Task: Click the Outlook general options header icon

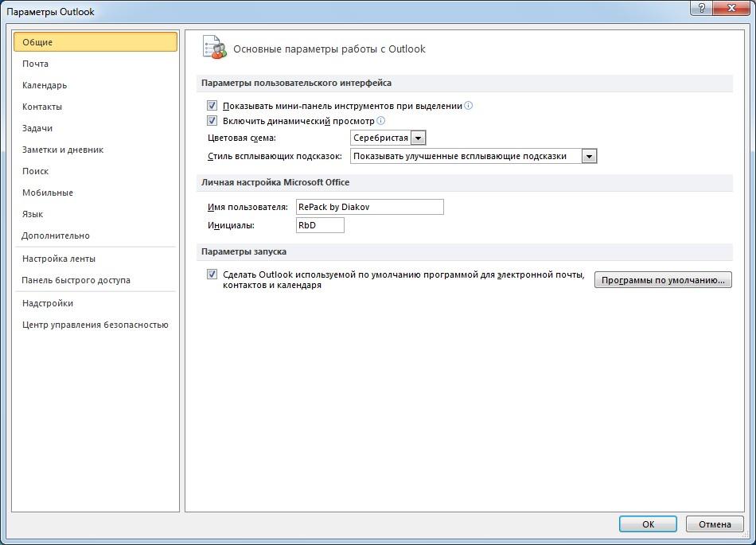Action: 215,47
